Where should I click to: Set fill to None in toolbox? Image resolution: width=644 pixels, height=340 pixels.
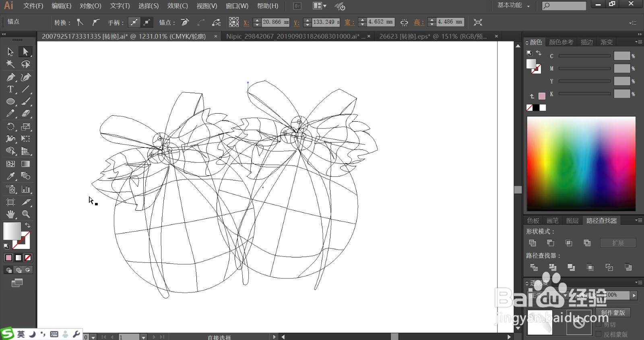coord(28,258)
